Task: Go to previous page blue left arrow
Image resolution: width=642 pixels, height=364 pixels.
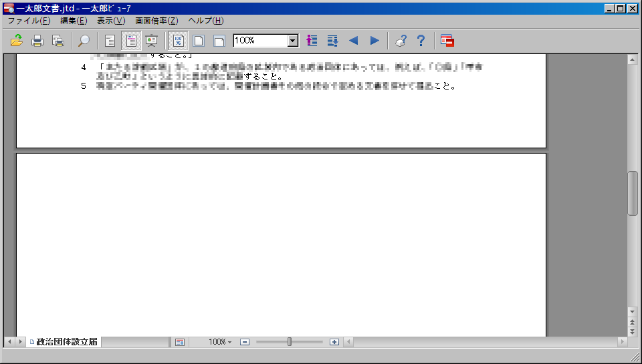Action: (x=353, y=41)
